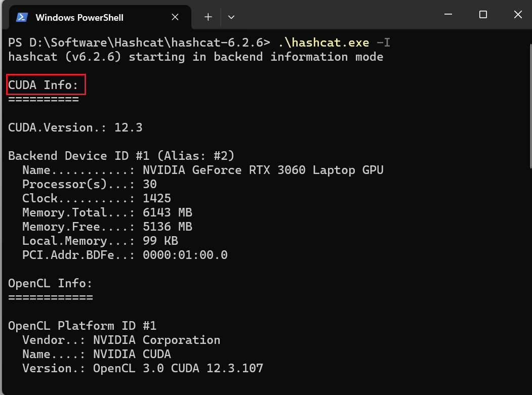The image size is (532, 395).
Task: Click the .\hashcat.exe command text
Action: point(323,42)
